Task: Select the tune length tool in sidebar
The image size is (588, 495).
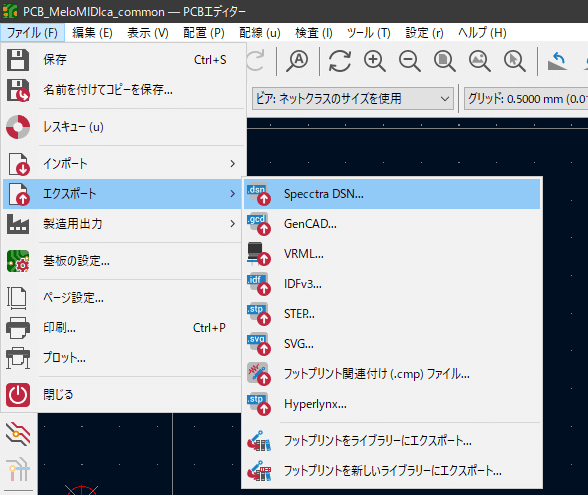Action: coord(18,469)
